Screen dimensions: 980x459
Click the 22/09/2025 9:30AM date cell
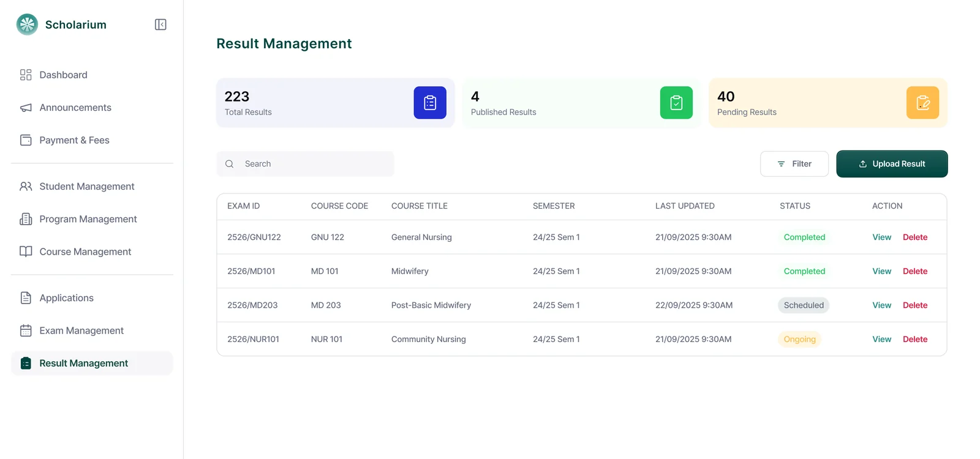694,305
